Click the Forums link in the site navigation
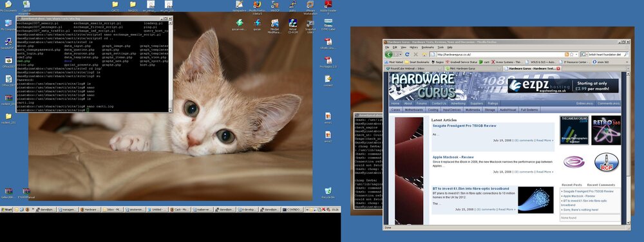The height and width of the screenshot is (242, 644). click(x=421, y=104)
